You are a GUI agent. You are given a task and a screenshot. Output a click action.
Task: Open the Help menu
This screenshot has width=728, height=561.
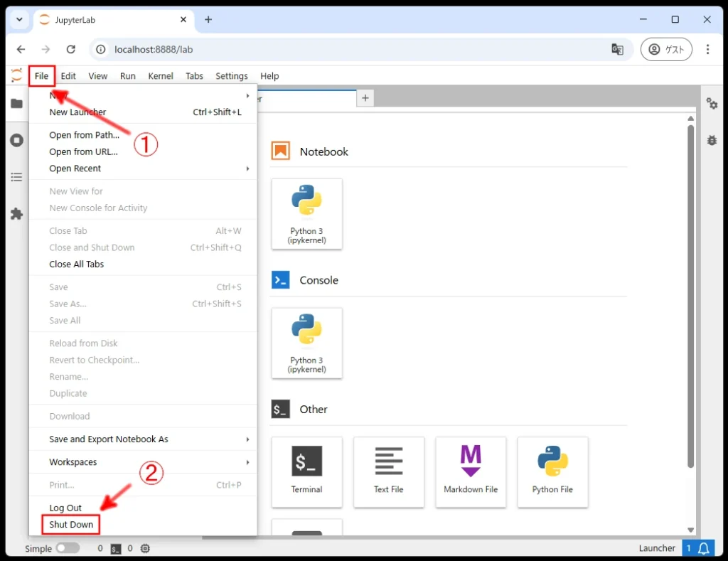pos(269,76)
